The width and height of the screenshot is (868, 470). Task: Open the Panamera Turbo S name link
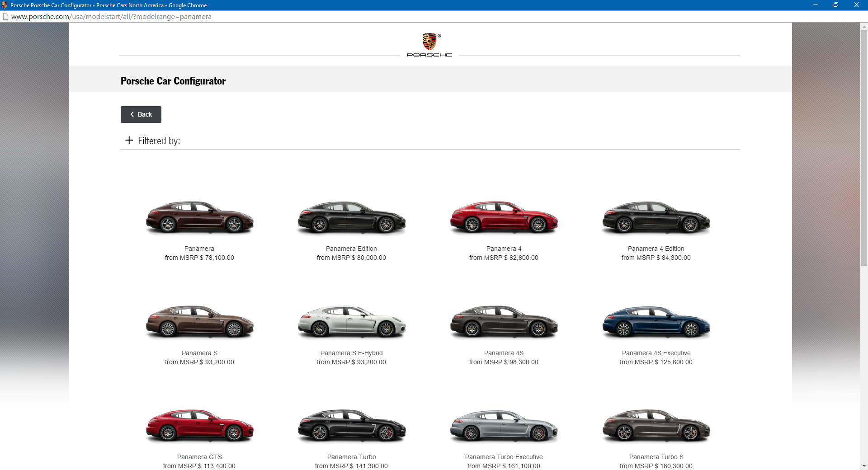pyautogui.click(x=656, y=457)
